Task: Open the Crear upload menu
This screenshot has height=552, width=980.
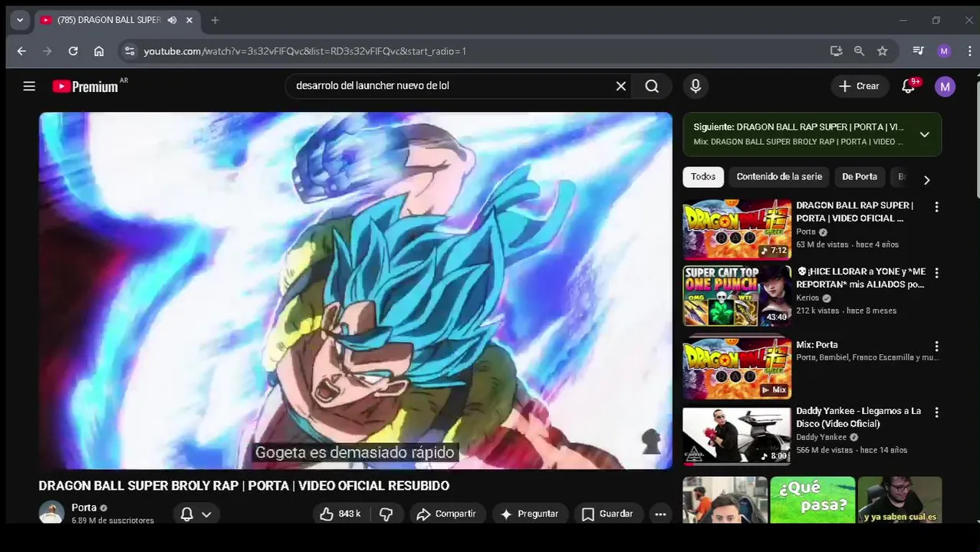Action: pos(860,87)
